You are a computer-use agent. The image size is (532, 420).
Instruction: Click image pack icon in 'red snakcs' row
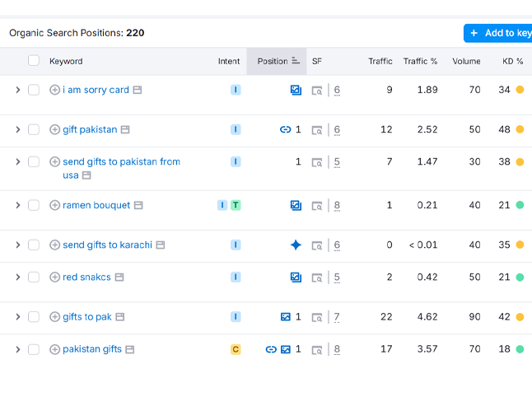(296, 278)
